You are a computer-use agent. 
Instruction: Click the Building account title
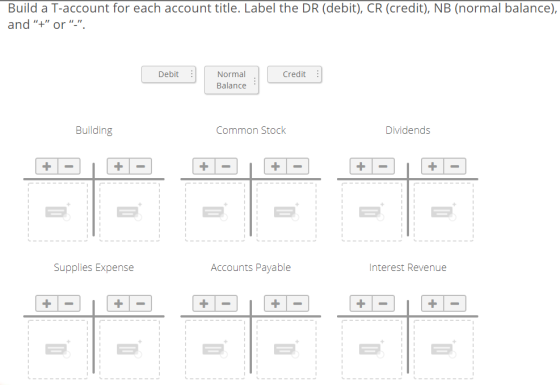[94, 130]
